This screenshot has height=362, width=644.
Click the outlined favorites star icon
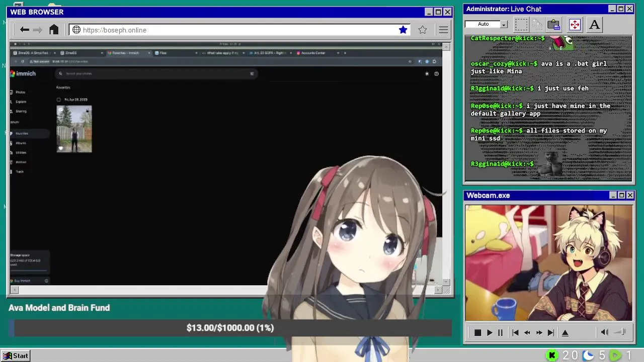[423, 30]
